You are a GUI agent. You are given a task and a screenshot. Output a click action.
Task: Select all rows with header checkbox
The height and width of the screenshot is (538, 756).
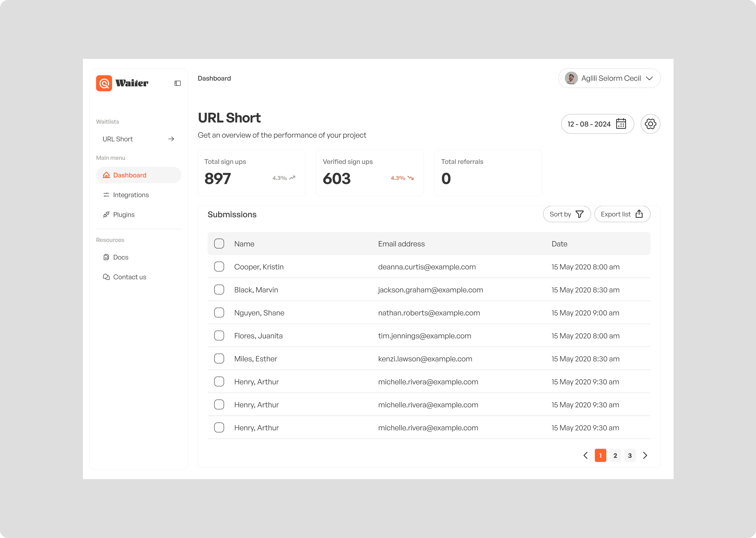coord(219,244)
